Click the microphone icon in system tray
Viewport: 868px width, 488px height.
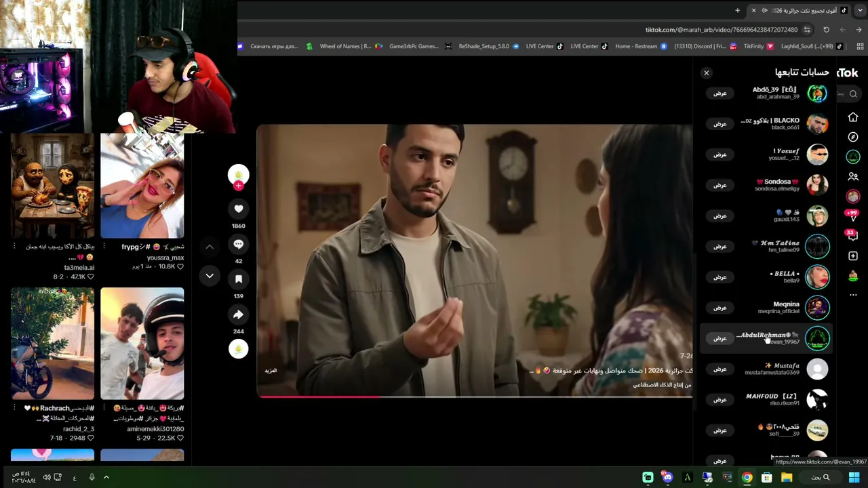pyautogui.click(x=92, y=477)
